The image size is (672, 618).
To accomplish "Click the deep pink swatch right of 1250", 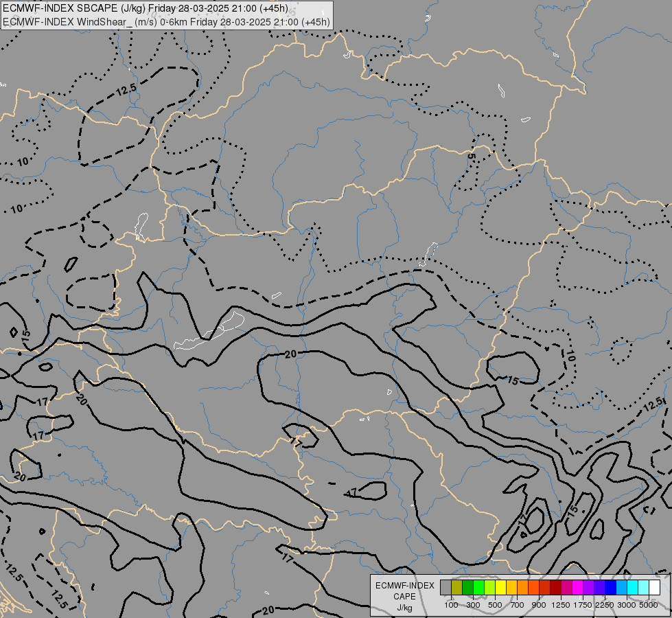I will 566,588.
